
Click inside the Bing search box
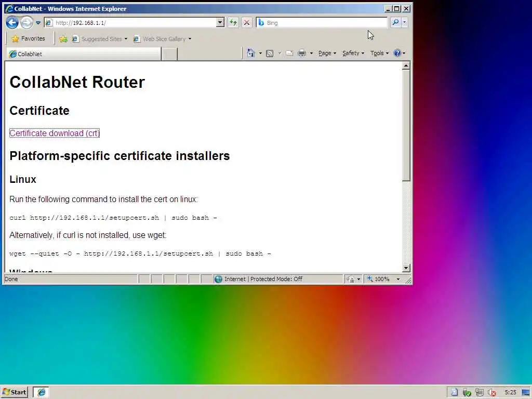322,23
